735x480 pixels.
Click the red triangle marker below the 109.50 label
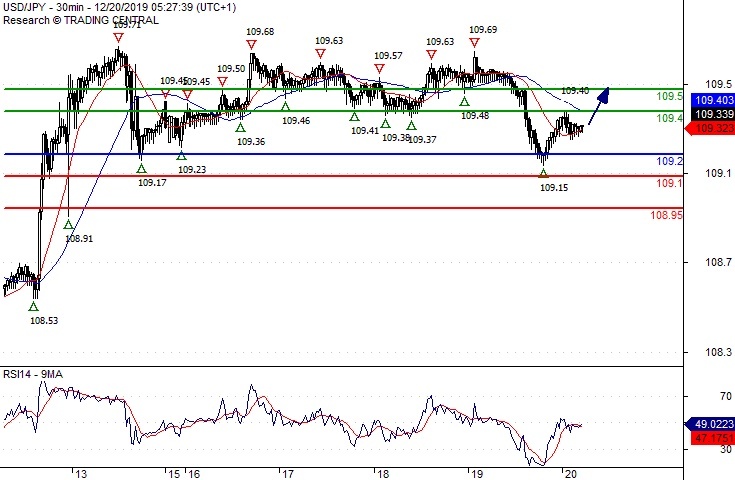tap(222, 82)
